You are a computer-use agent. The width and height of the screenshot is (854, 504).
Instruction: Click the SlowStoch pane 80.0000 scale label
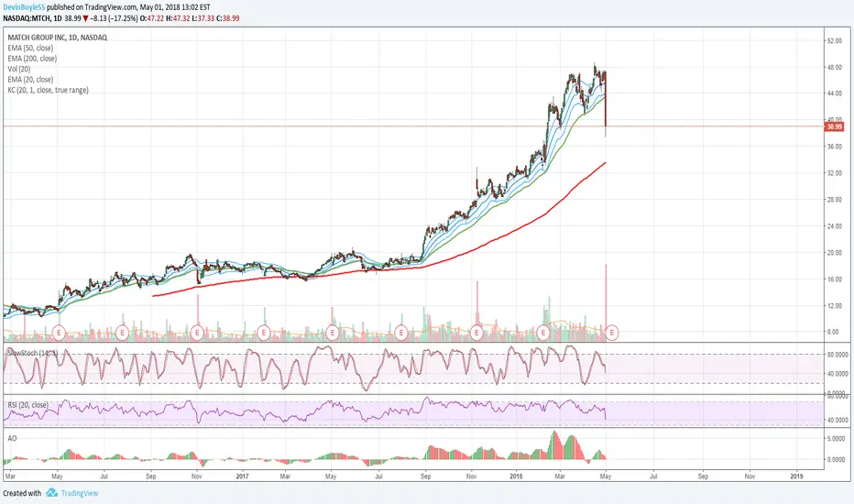point(838,354)
